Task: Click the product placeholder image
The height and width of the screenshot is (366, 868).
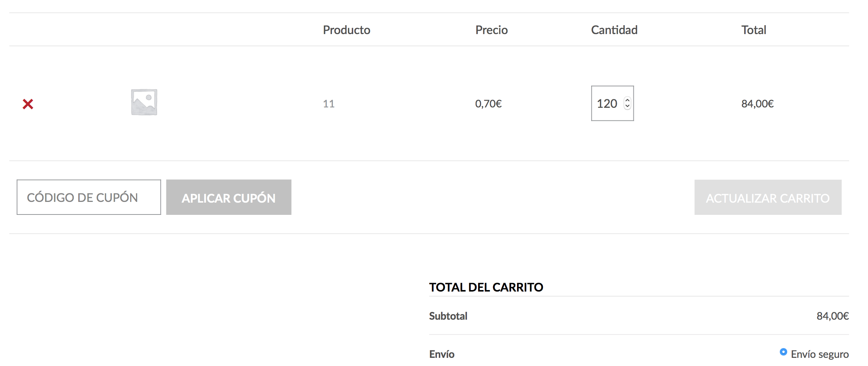Action: tap(144, 102)
